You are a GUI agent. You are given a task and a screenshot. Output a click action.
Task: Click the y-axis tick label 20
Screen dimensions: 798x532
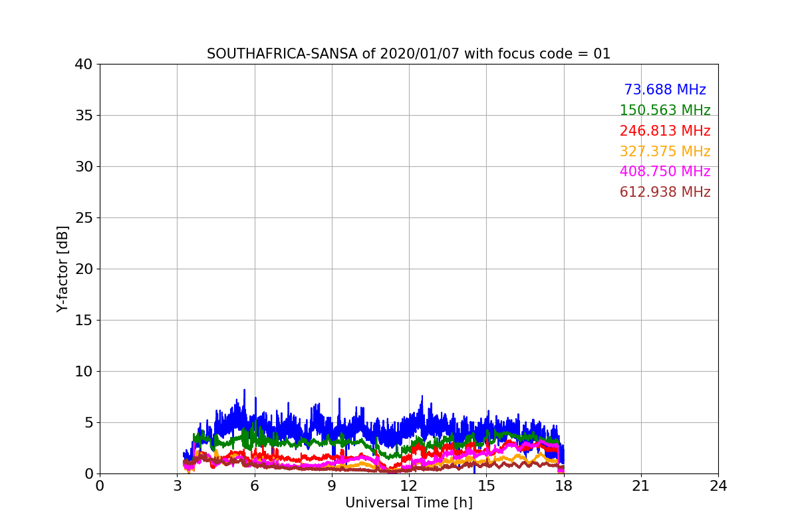pos(83,269)
